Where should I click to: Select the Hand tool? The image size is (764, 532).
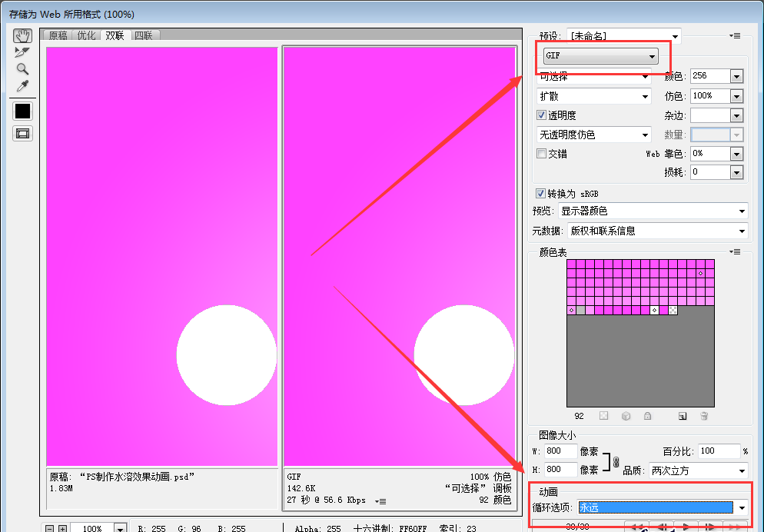[x=22, y=35]
